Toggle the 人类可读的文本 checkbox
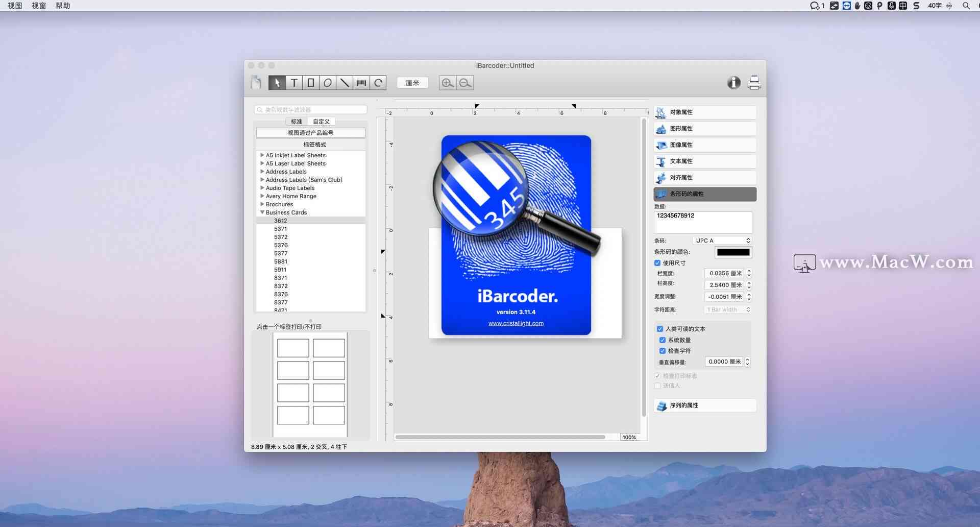The height and width of the screenshot is (527, 980). 660,329
